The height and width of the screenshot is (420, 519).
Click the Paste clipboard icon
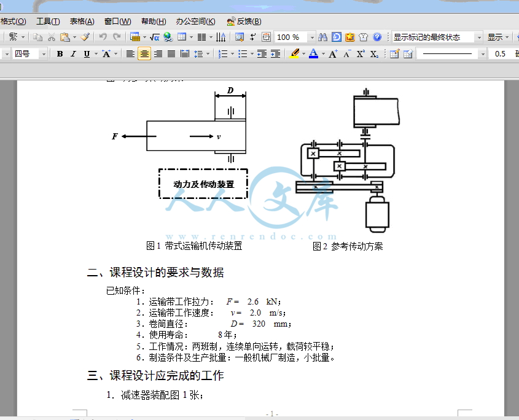tap(65, 37)
